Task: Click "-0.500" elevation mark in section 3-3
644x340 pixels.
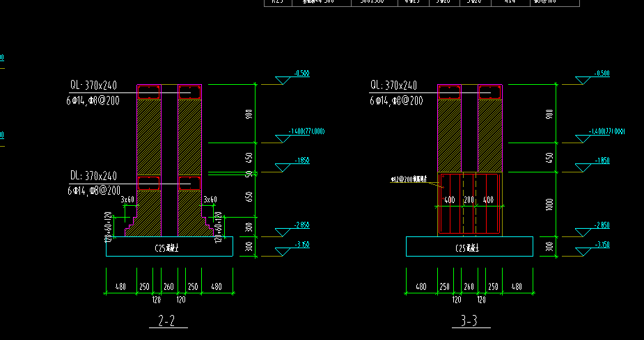Action: click(602, 74)
